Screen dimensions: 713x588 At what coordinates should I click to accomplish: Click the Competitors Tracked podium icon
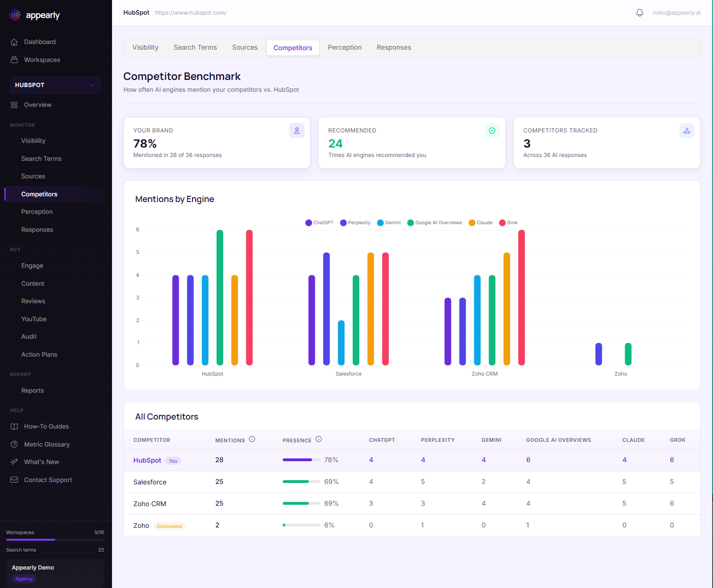tap(687, 131)
